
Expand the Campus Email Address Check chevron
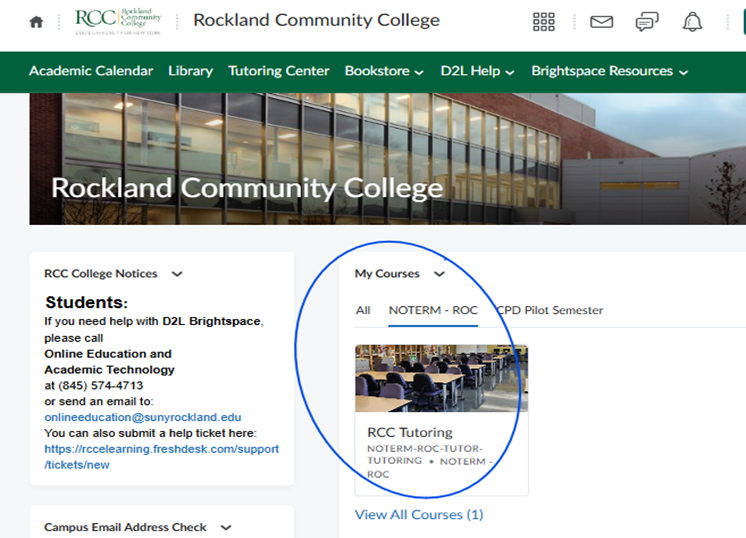pyautogui.click(x=226, y=528)
